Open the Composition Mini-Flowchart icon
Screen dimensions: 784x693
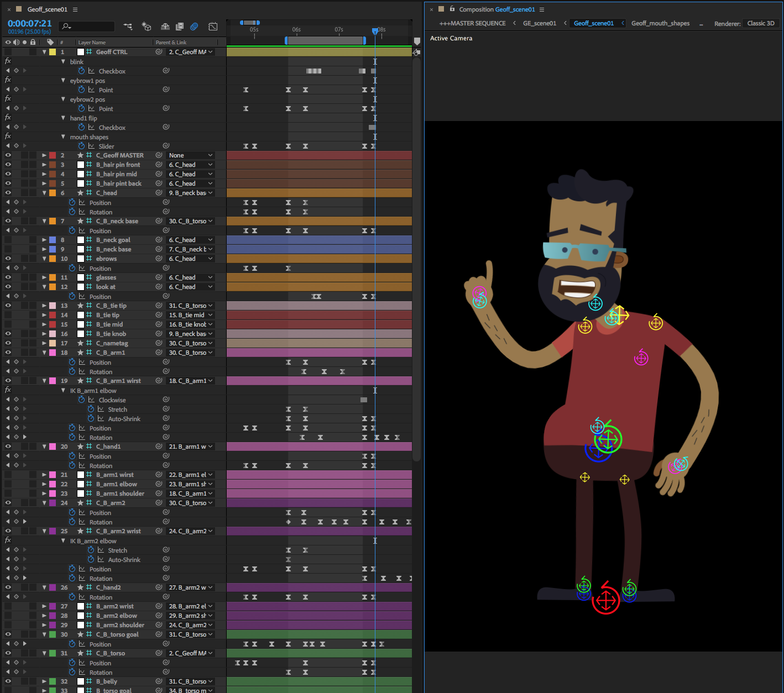pyautogui.click(x=128, y=27)
